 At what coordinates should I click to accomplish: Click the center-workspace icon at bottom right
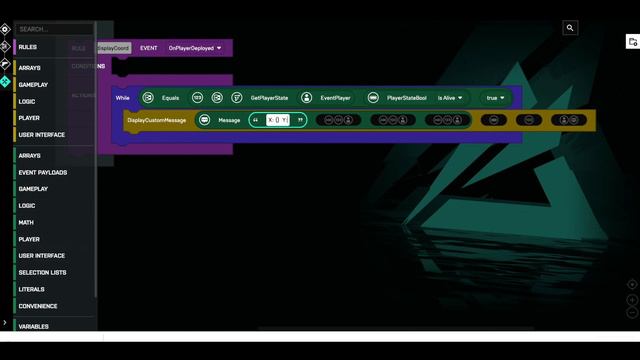pos(632,284)
